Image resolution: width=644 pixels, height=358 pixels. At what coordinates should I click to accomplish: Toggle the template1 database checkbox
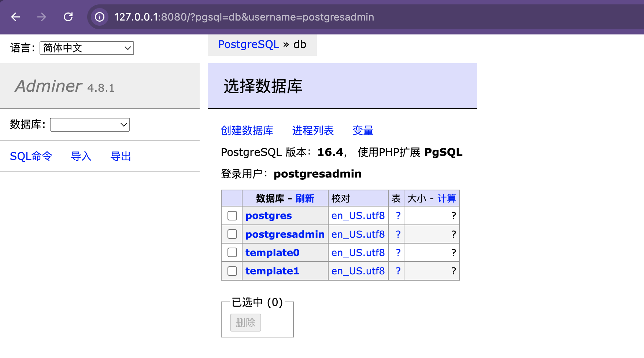232,271
